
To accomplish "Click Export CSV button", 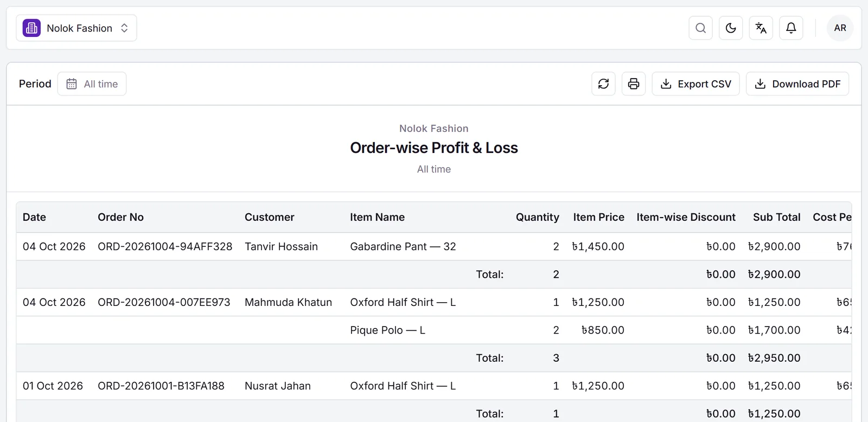I will pyautogui.click(x=695, y=84).
